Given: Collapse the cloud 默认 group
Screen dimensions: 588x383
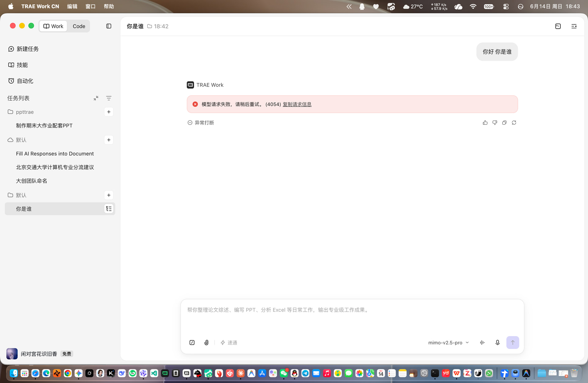Looking at the screenshot, I should pos(17,140).
